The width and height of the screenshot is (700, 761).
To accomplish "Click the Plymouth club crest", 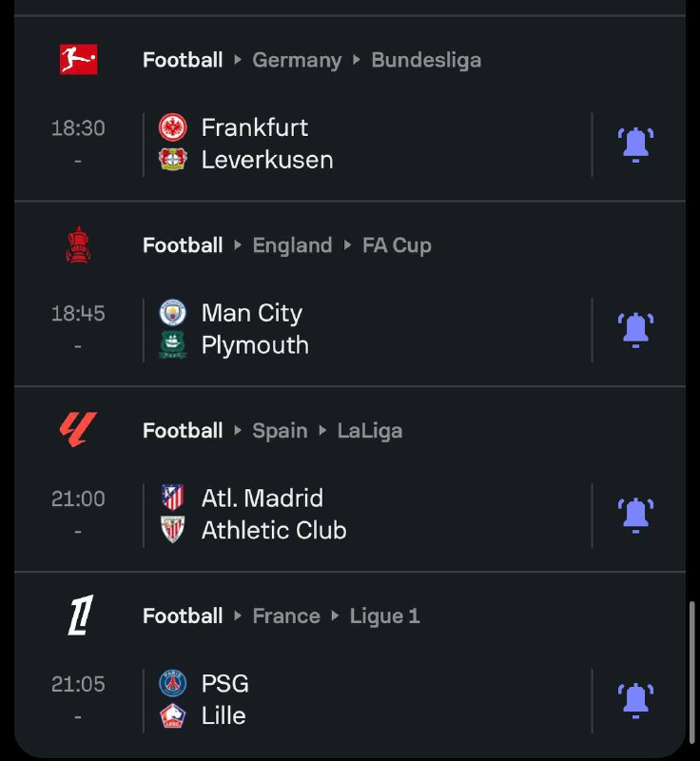I will [x=173, y=345].
